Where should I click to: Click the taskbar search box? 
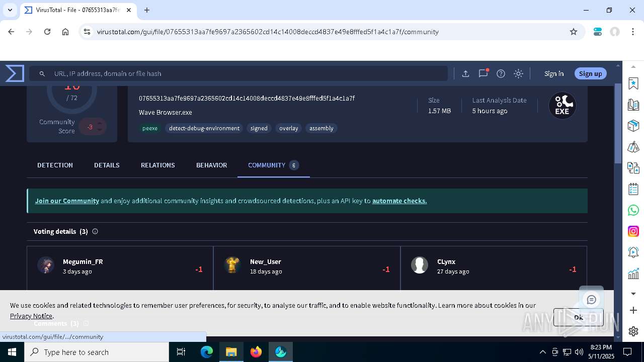pos(97,352)
